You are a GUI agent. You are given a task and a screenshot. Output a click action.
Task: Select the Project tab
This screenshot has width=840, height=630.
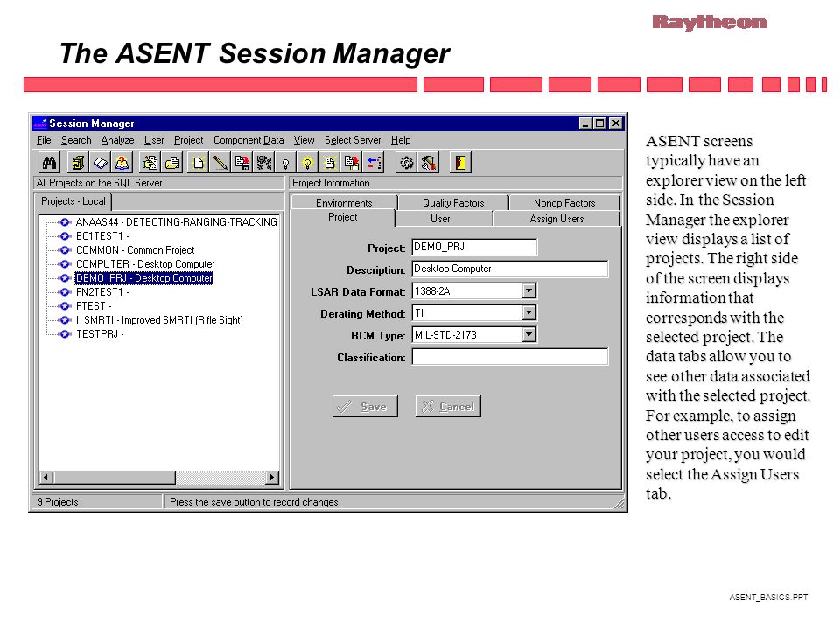pyautogui.click(x=343, y=217)
